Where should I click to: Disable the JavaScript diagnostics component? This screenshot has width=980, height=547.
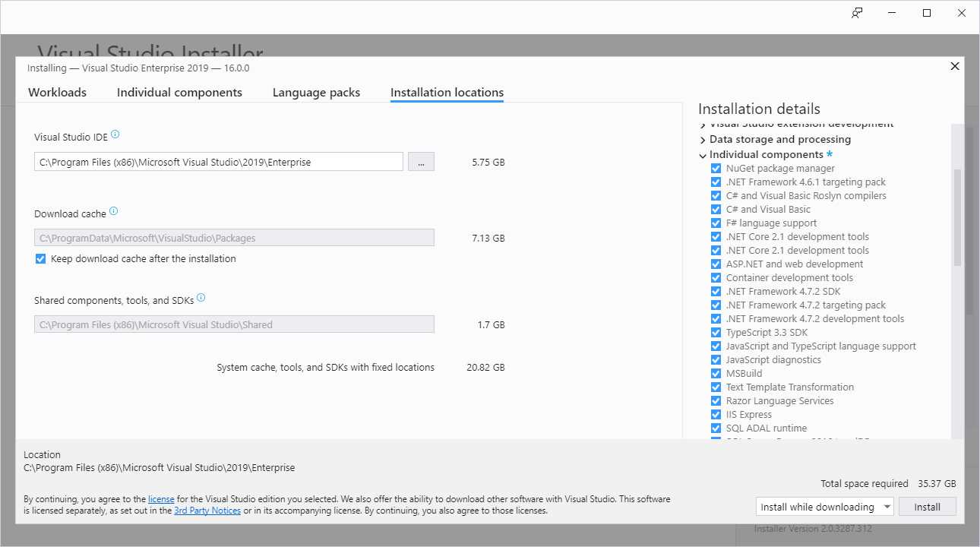tap(715, 359)
